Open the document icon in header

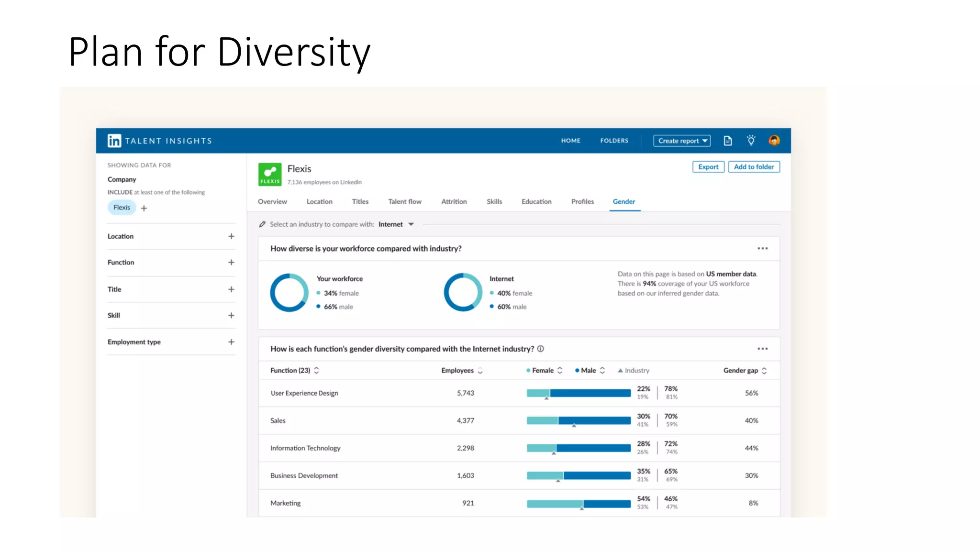[728, 141]
